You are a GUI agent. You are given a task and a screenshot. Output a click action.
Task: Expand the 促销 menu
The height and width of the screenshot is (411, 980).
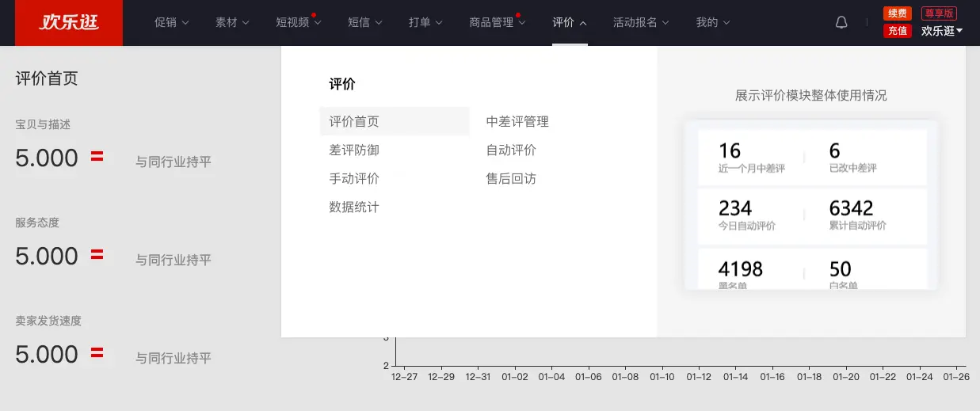(x=171, y=23)
